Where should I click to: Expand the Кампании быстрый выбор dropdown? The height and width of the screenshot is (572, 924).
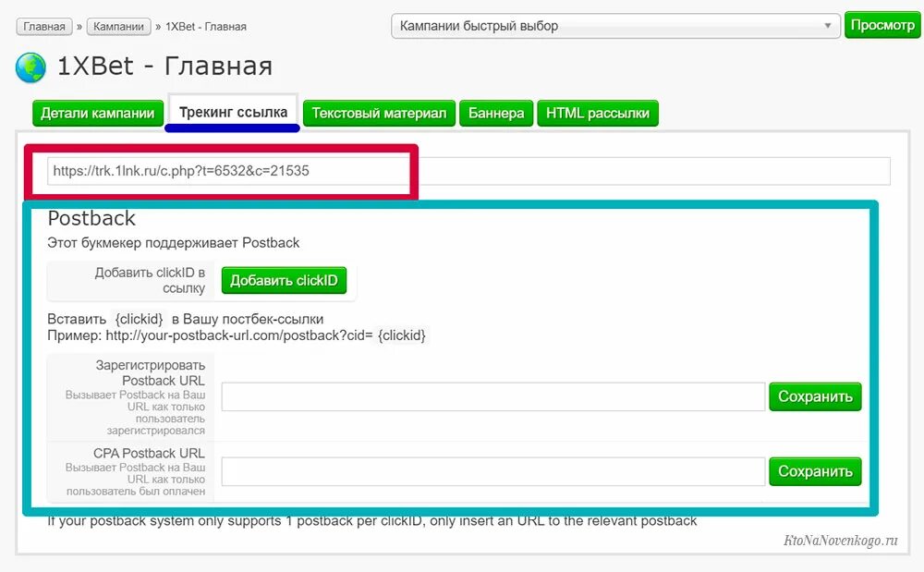pyautogui.click(x=615, y=26)
